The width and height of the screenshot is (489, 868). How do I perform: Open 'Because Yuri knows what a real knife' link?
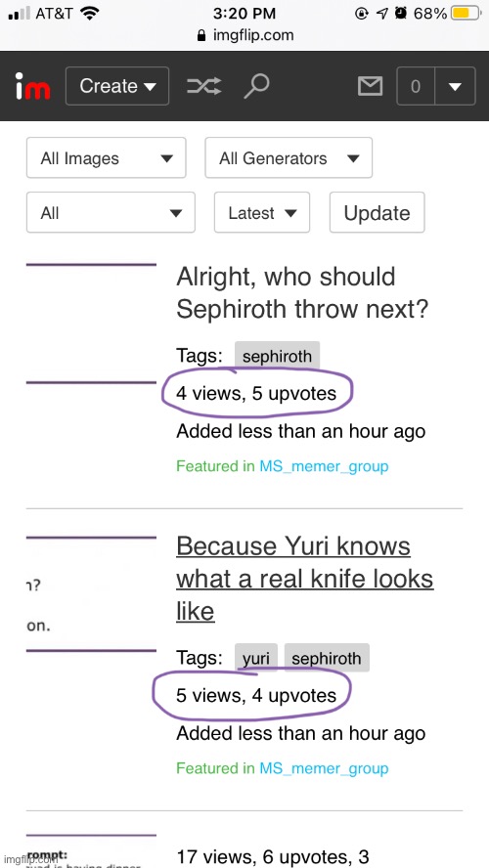[x=304, y=579]
